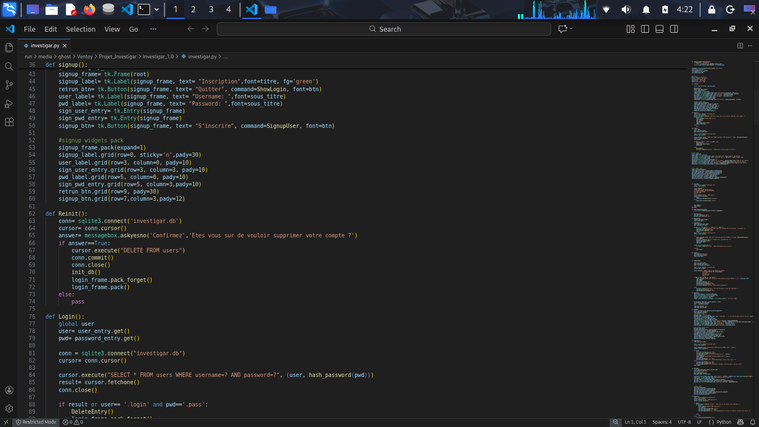Open Run and Debug view
The height and width of the screenshot is (427, 759).
click(x=9, y=104)
